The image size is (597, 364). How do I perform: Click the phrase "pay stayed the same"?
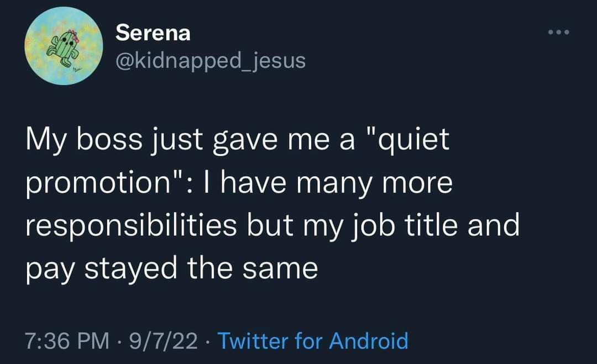tap(171, 269)
